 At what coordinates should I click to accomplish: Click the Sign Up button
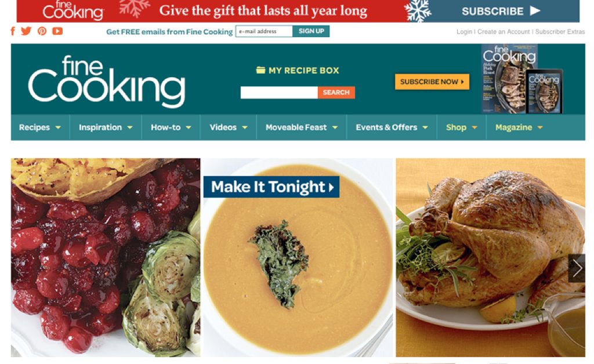(311, 31)
